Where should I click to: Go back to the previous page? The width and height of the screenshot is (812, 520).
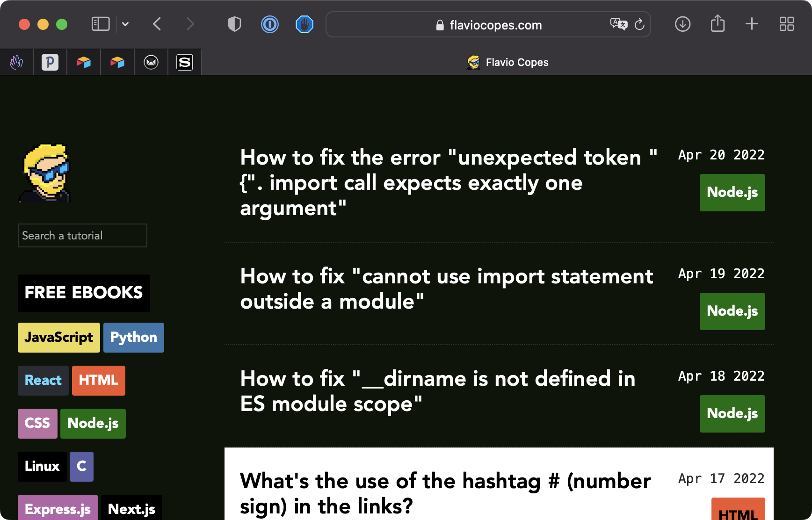[157, 24]
